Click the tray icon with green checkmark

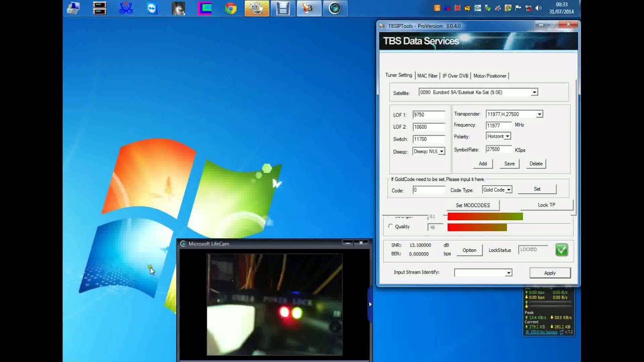488,8
